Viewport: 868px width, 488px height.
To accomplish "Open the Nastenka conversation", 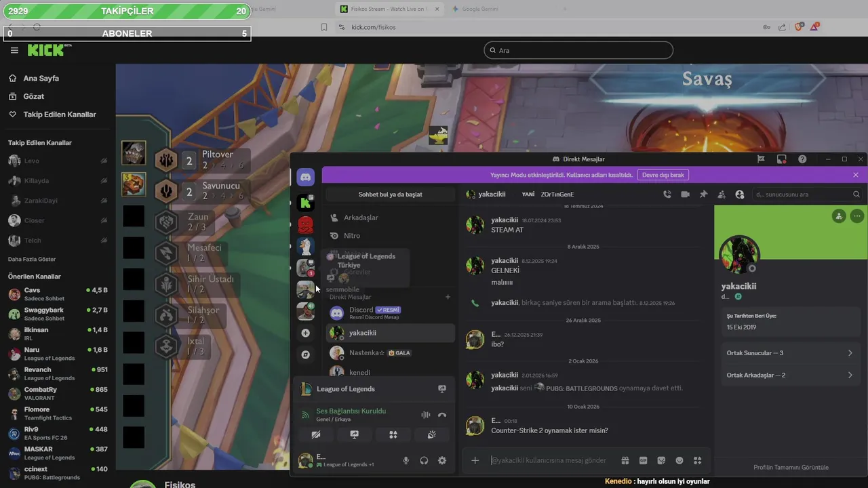I will (391, 352).
